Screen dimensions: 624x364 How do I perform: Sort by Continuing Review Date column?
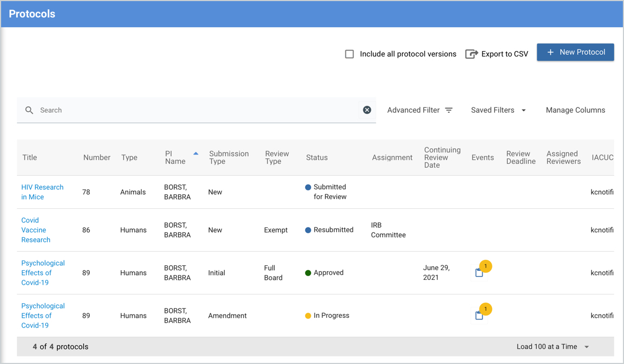442,157
